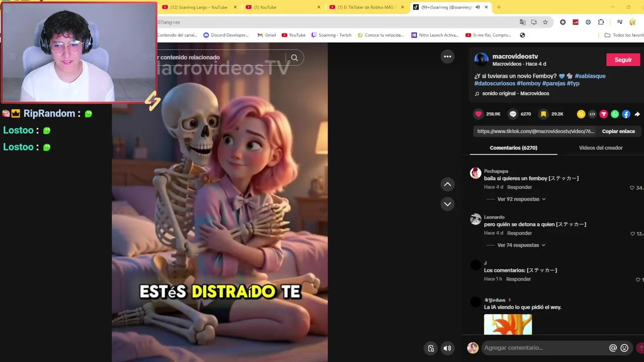
Task: Switch to Videos del creador tab
Action: [x=600, y=148]
